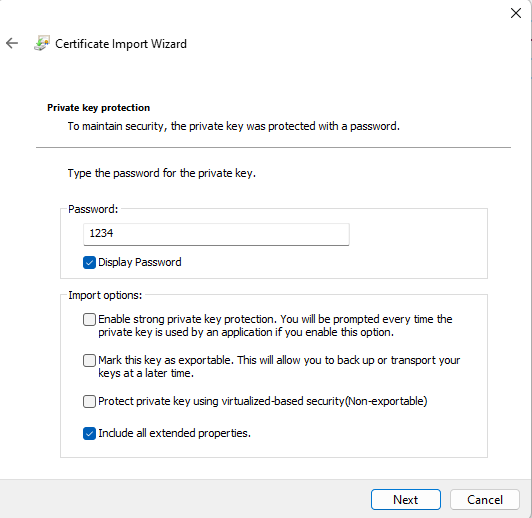
Task: Check Protect private key using virtualized-based security
Action: click(89, 401)
